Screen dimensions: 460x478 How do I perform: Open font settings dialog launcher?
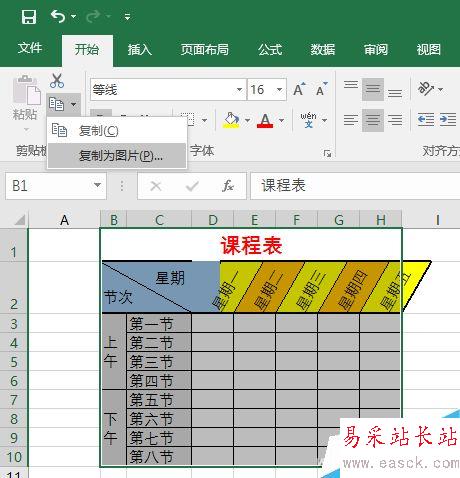(327, 154)
